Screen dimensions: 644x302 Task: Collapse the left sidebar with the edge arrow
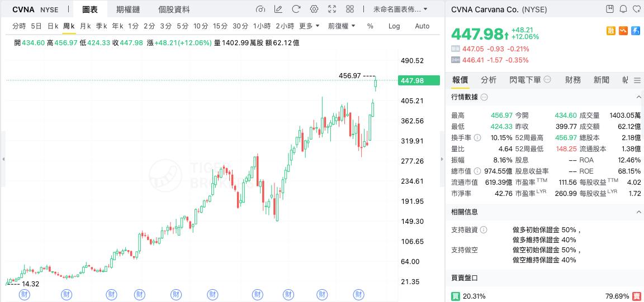[x=3, y=159]
